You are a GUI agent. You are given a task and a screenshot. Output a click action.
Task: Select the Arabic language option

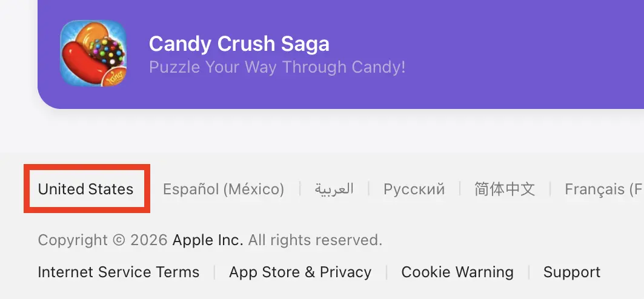[x=334, y=189]
